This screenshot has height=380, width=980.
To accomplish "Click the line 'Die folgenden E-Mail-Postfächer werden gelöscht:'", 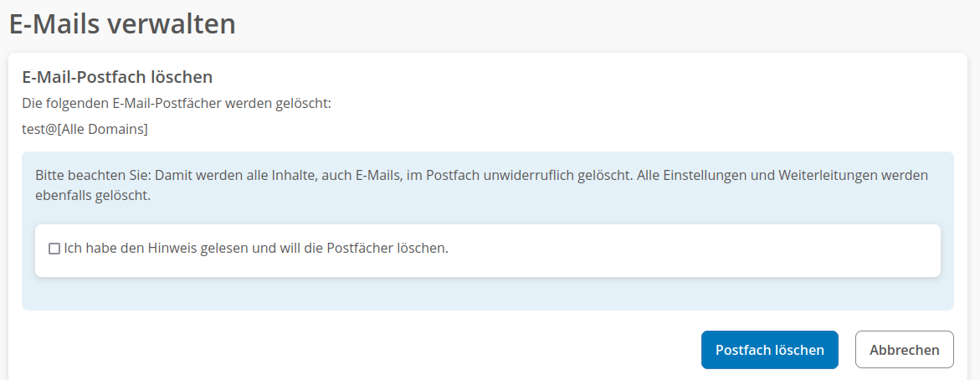I will point(177,104).
